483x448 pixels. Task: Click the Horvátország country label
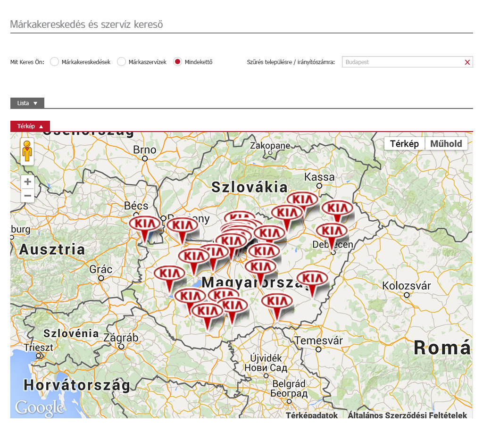[77, 385]
